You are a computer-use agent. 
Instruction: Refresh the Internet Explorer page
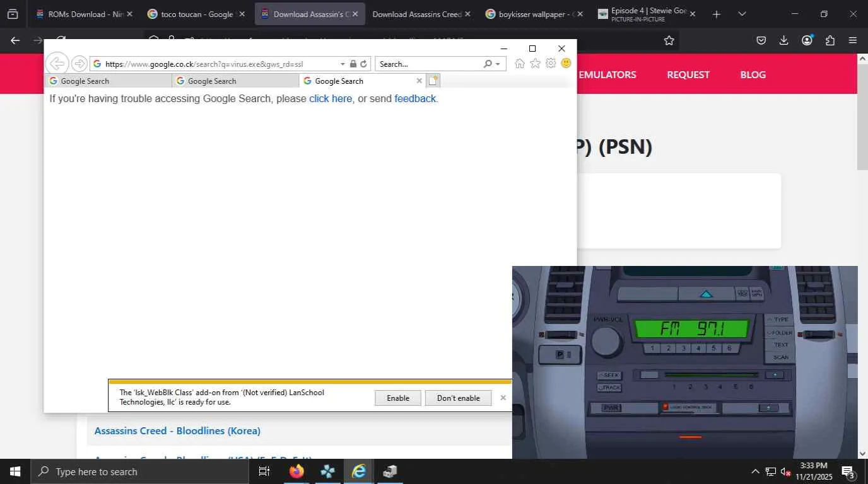[x=363, y=64]
